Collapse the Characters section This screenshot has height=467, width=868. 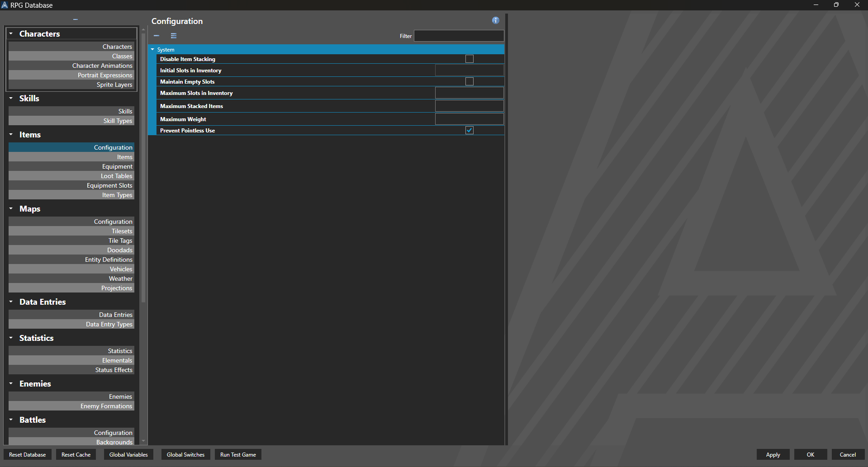11,33
